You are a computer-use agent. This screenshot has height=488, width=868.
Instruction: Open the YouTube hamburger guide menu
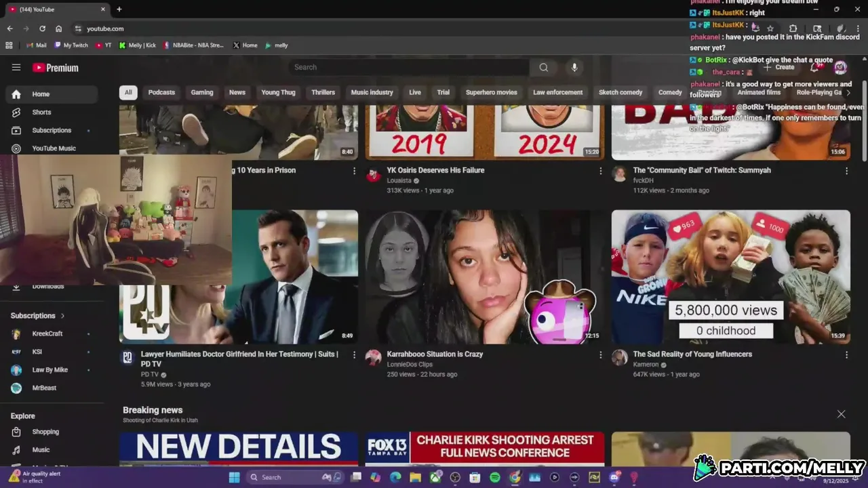[16, 67]
